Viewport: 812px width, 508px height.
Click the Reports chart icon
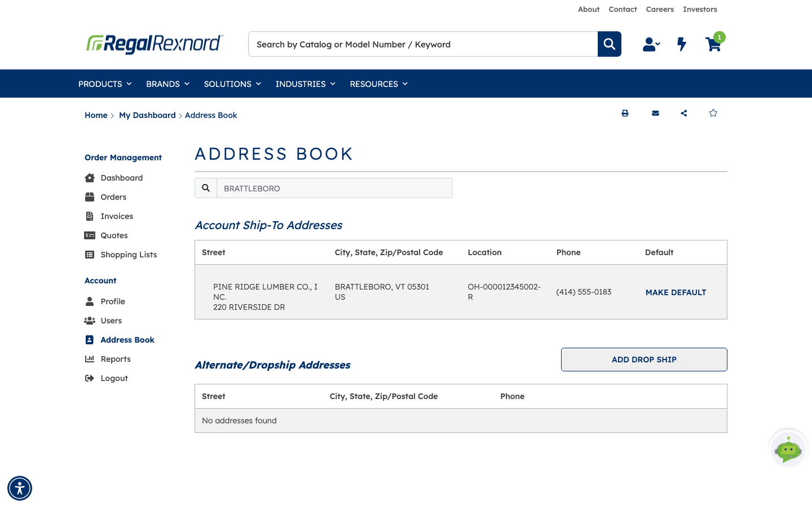click(90, 359)
